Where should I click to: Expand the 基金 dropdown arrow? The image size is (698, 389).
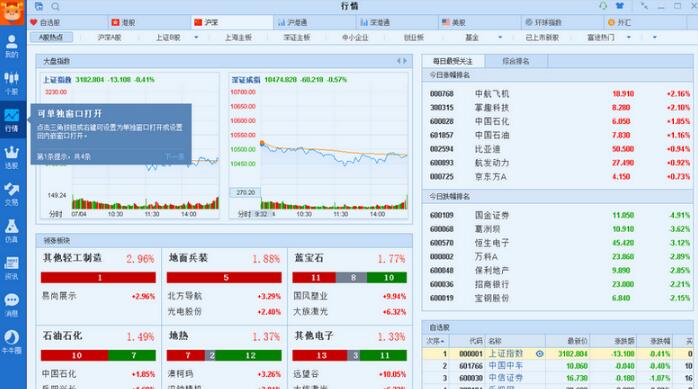point(500,37)
